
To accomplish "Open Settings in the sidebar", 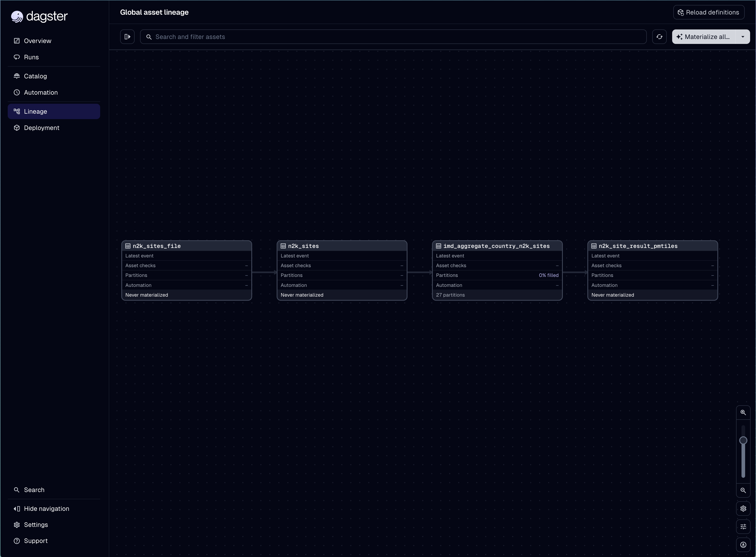I will click(x=54, y=525).
